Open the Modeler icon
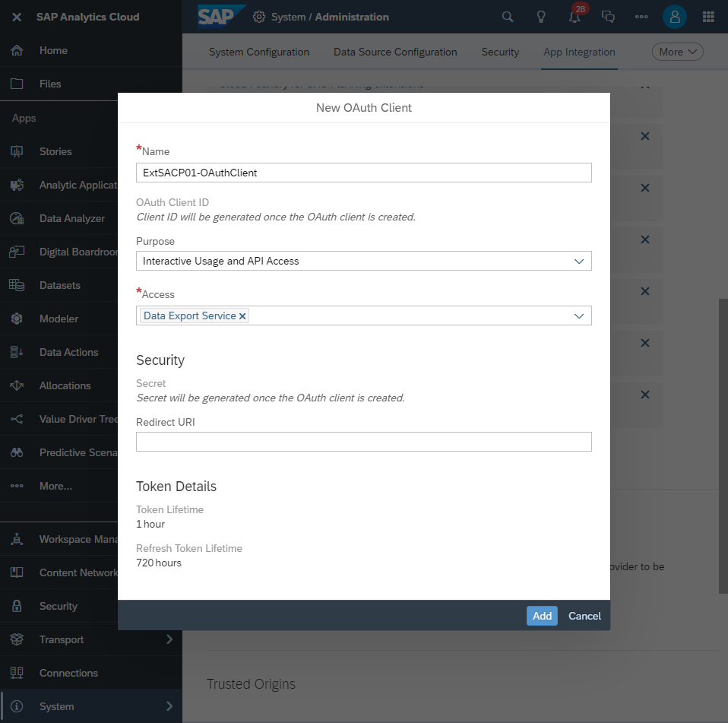728x723 pixels. click(x=17, y=319)
